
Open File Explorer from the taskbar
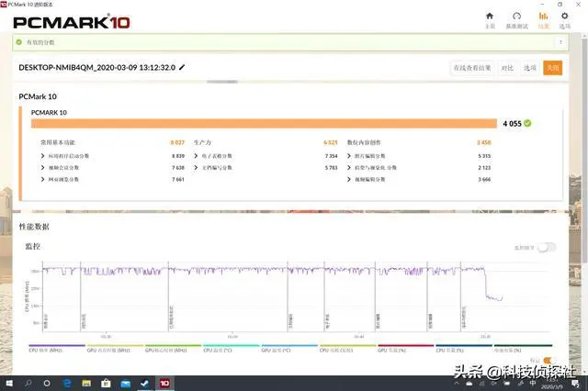point(86,383)
